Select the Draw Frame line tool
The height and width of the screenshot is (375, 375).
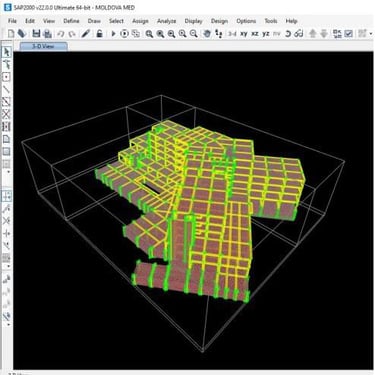pos(7,89)
